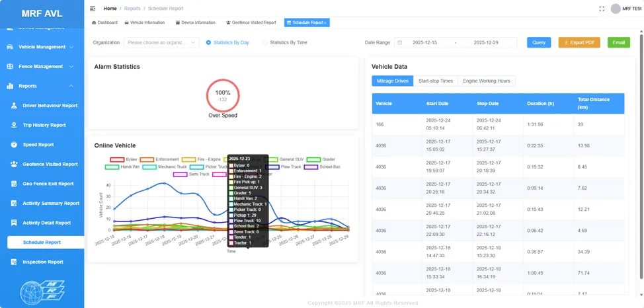This screenshot has height=308, width=644.
Task: Collapse sidebar using the hamburger icon
Action: tap(93, 8)
